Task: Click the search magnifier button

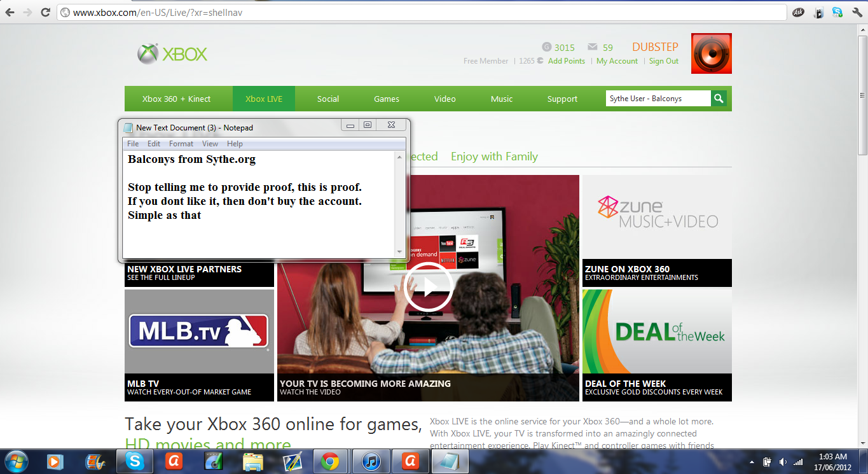Action: [719, 99]
